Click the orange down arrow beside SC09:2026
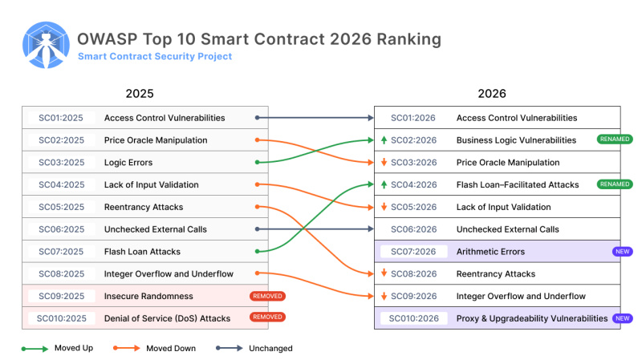 tap(384, 297)
